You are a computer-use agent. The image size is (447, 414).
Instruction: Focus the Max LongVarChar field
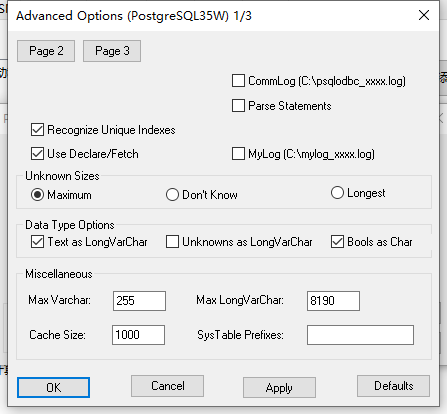[333, 301]
